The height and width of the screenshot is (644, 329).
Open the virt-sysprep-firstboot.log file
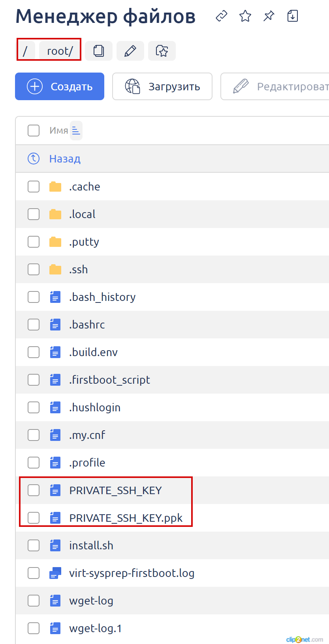click(132, 573)
